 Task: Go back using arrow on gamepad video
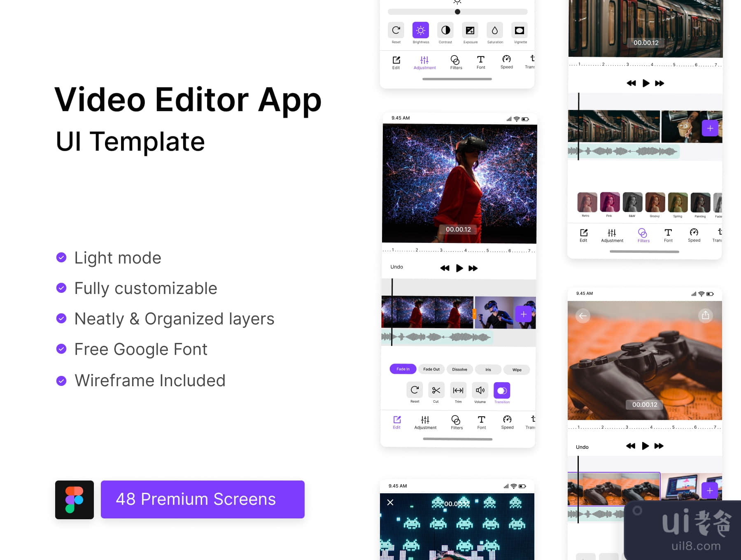tap(583, 316)
